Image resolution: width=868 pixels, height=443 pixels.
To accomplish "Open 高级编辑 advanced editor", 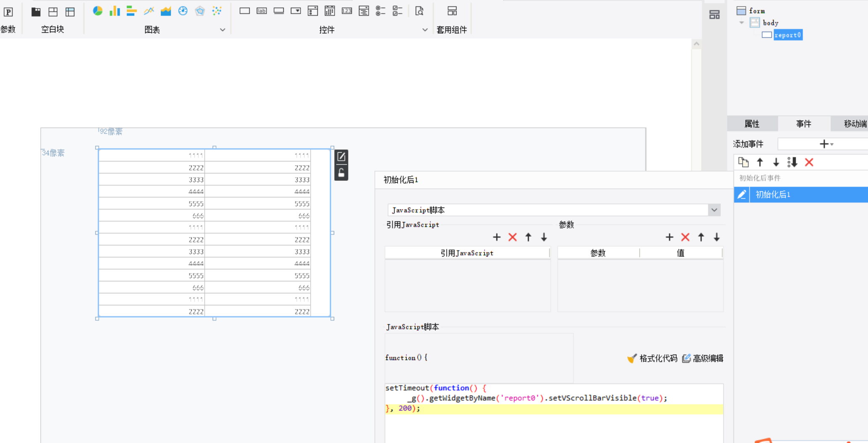I will click(x=703, y=358).
